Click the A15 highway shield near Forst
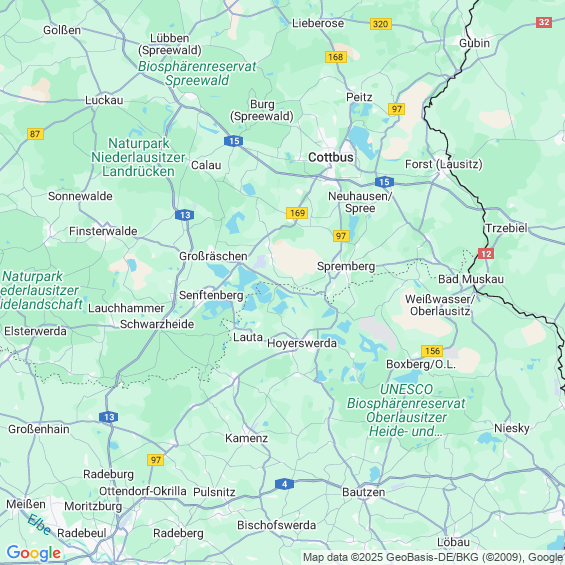This screenshot has width=565, height=565. tap(384, 182)
